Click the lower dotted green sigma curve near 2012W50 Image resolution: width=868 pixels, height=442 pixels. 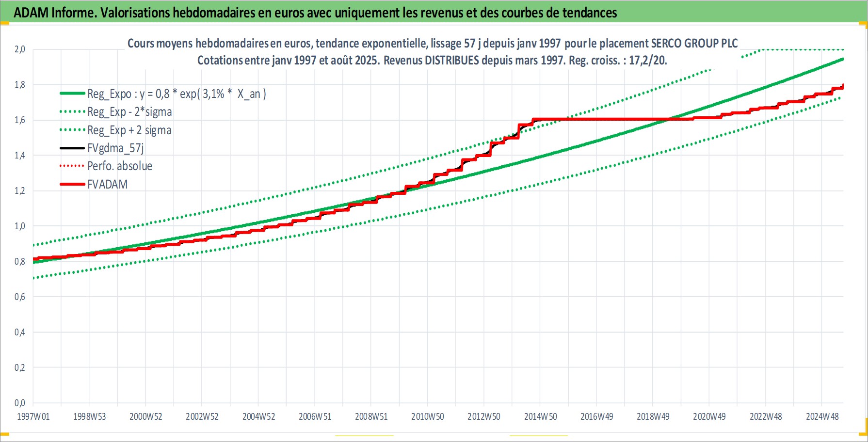(x=483, y=196)
